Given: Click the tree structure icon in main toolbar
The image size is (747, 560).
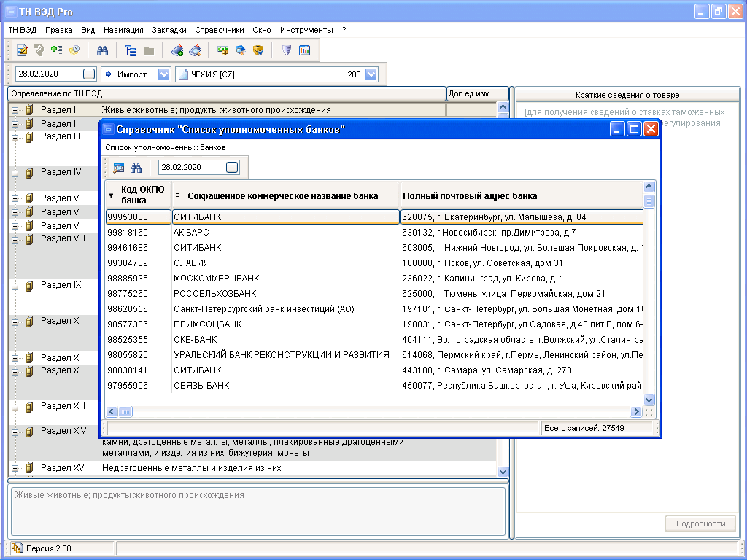Looking at the screenshot, I should 131,50.
